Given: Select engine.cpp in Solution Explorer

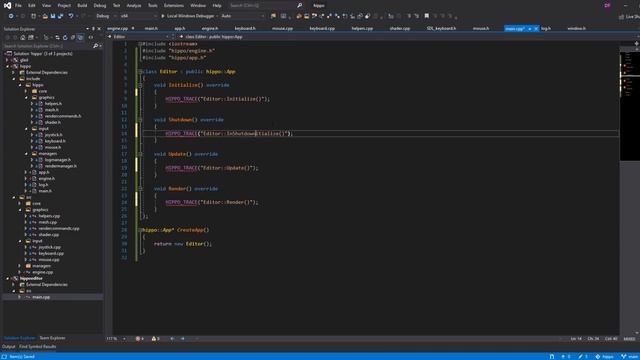Looking at the screenshot, I should (42, 272).
